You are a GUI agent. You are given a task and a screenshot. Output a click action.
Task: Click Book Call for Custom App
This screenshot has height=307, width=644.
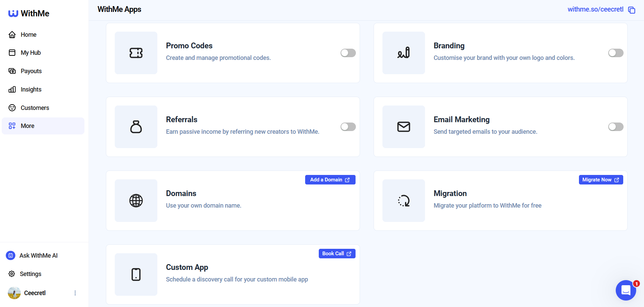tap(336, 253)
